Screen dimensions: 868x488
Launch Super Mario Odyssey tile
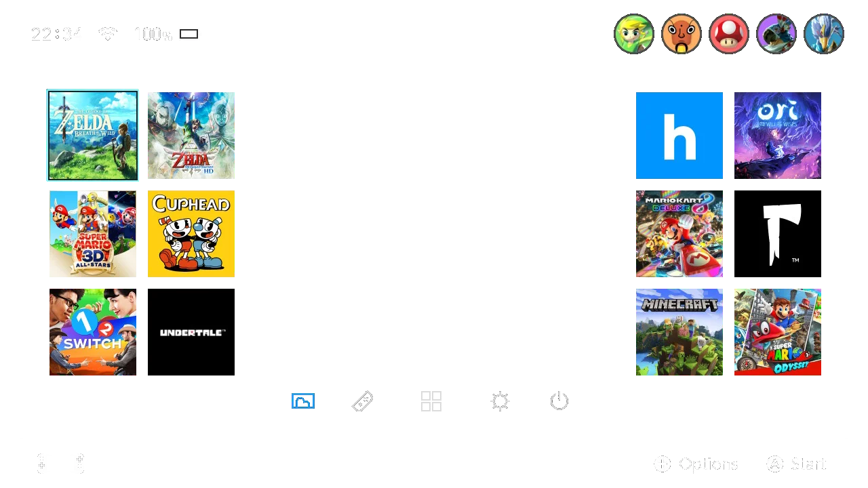(x=778, y=332)
